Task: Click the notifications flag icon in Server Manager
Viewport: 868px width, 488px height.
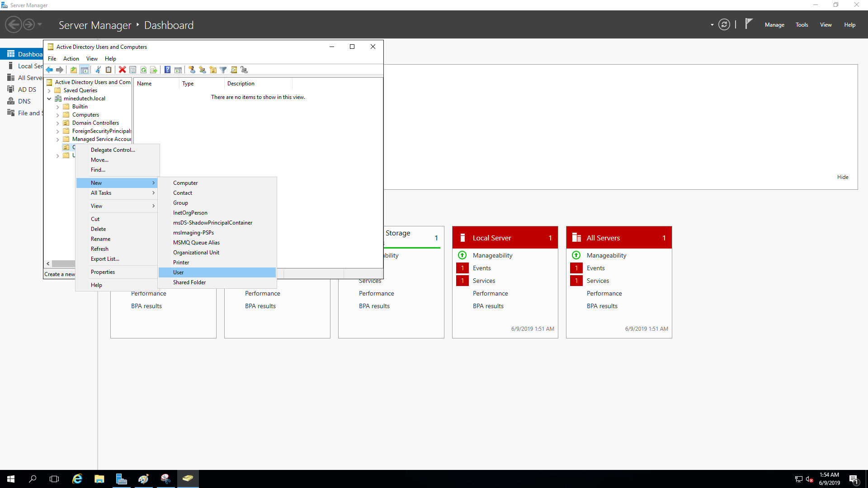Action: [749, 23]
